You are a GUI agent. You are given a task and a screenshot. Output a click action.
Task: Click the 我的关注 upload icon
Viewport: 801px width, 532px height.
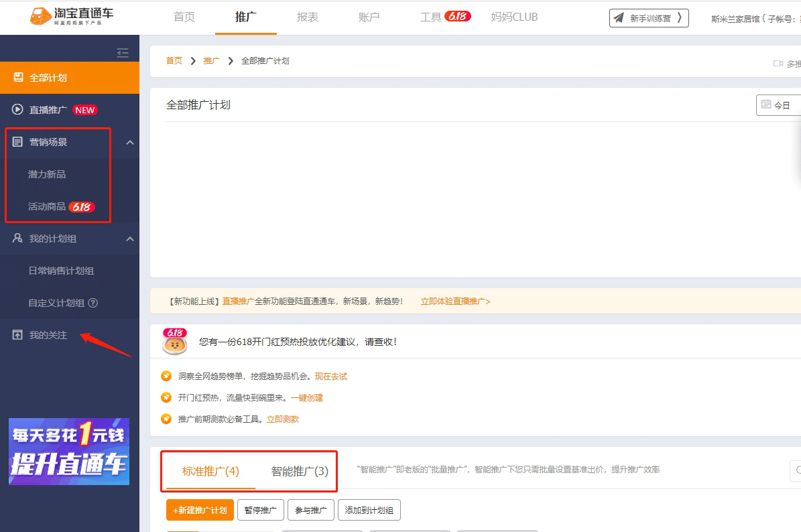pos(18,335)
